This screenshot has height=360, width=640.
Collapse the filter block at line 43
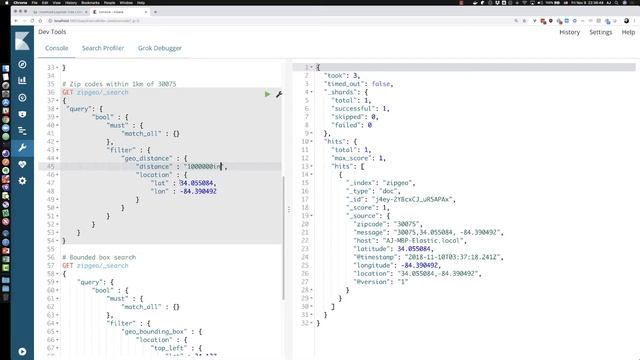57,150
